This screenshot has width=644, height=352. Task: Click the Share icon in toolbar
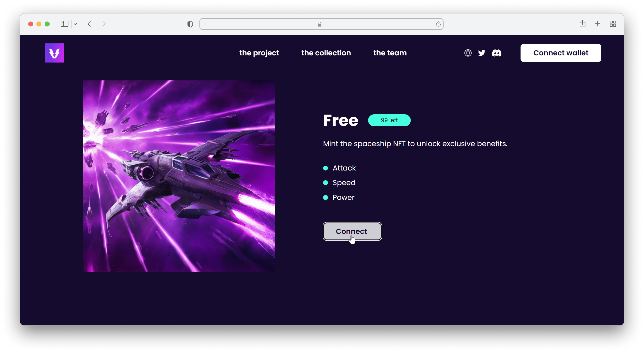(x=582, y=24)
